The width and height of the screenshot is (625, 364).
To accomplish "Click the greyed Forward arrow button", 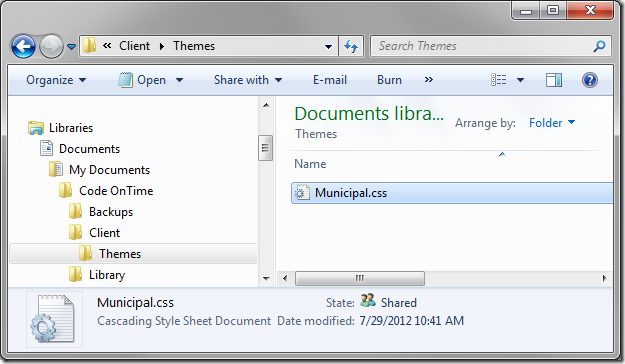I will (51, 46).
